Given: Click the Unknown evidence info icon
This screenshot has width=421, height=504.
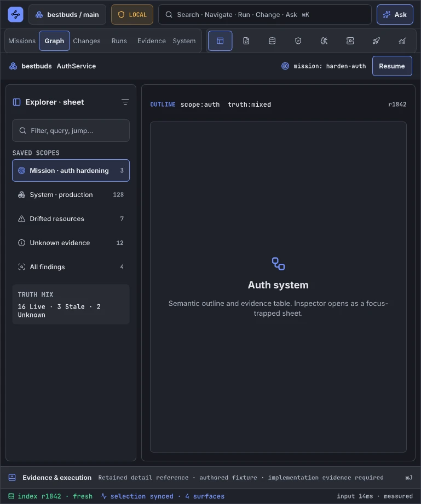Looking at the screenshot, I should [x=21, y=242].
